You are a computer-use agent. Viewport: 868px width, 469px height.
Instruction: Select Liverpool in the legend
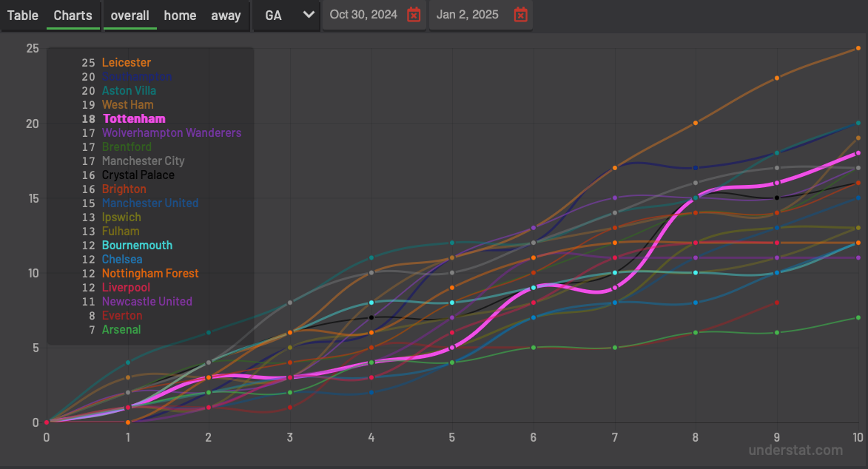click(126, 287)
